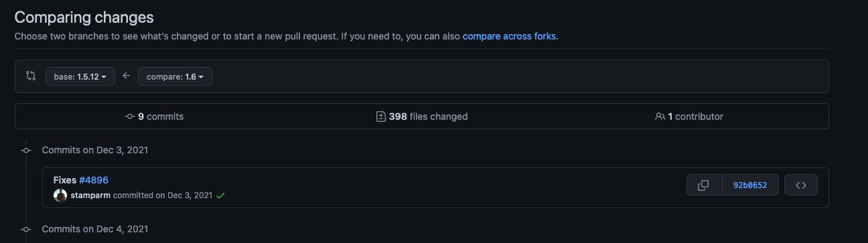Screen dimensions: 868x243
Task: Open issue link #4896
Action: (x=94, y=180)
